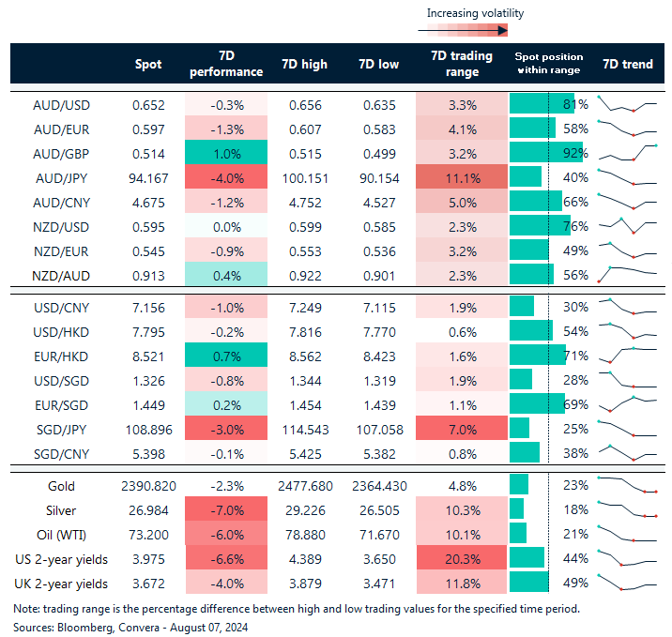This screenshot has width=672, height=637.
Task: Click the Increasing volatility label
Action: click(x=475, y=13)
